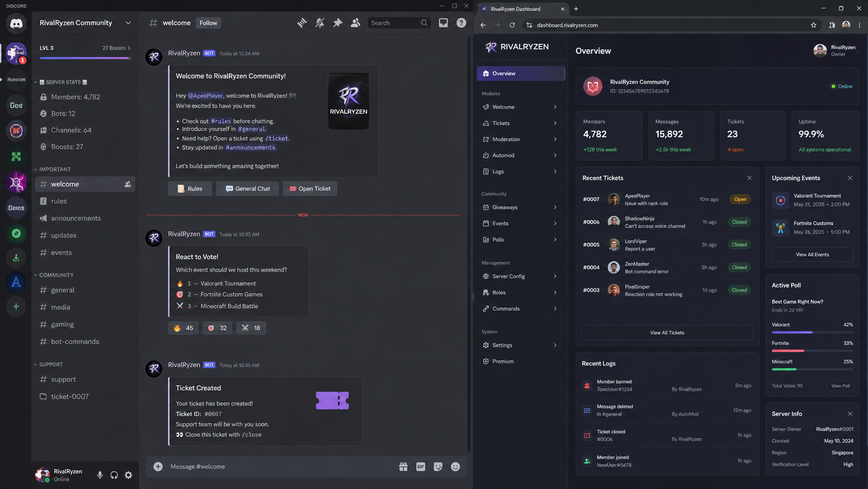Expand chevron next to Commands item
The image size is (868, 489).
tap(555, 309)
